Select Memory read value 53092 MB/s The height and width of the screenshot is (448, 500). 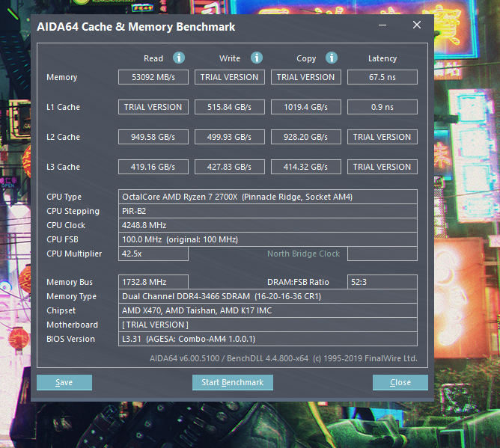coord(153,77)
